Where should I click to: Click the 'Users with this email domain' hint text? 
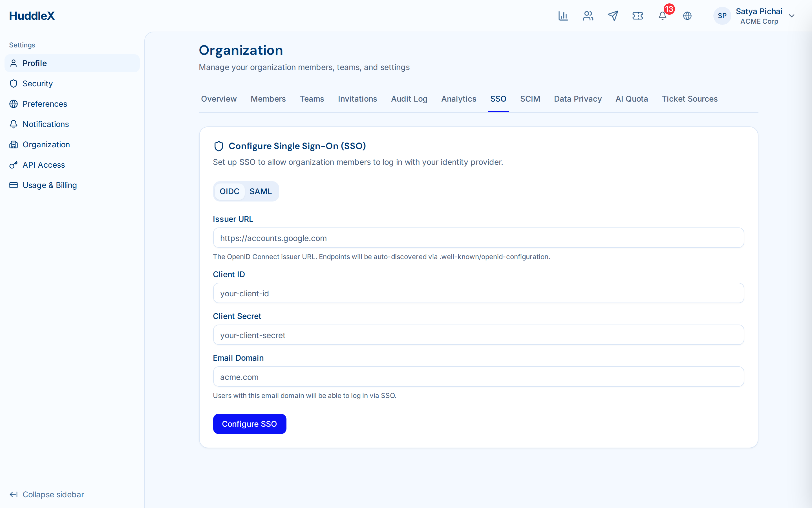[x=304, y=395]
